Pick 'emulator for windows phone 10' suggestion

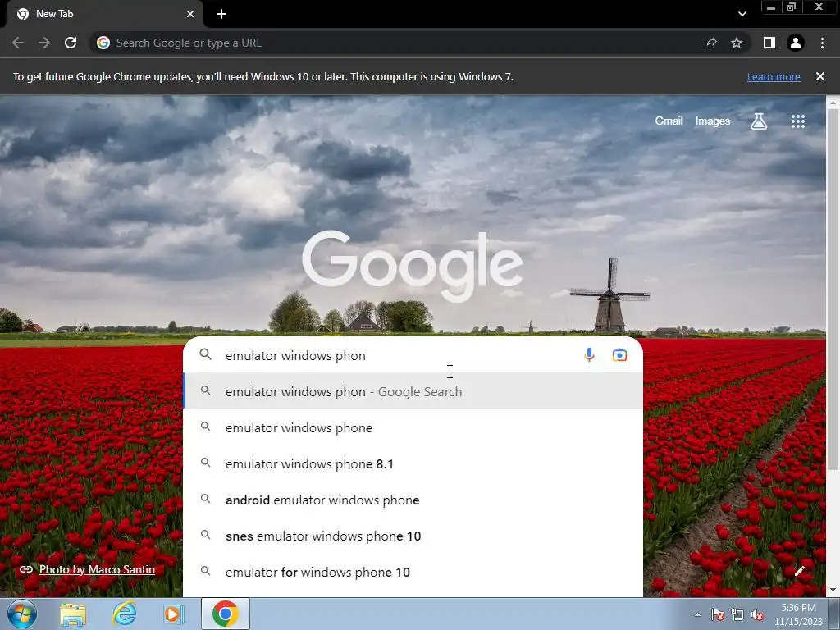[413, 572]
